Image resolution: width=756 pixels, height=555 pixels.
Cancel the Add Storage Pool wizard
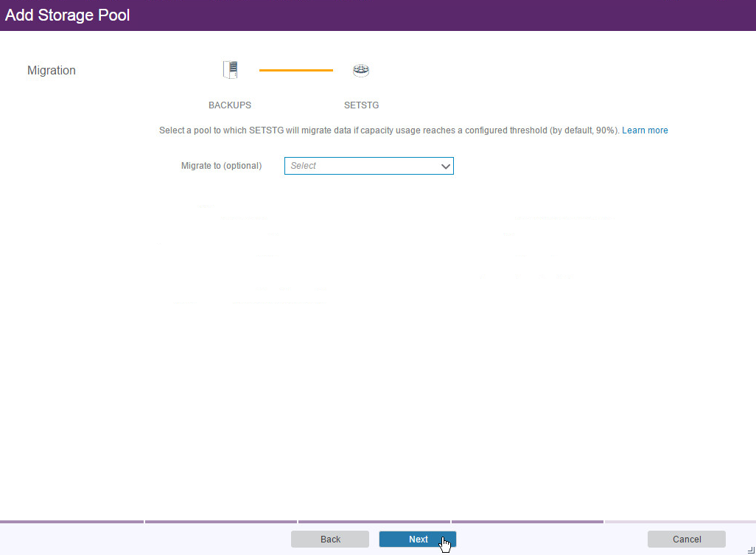click(686, 540)
